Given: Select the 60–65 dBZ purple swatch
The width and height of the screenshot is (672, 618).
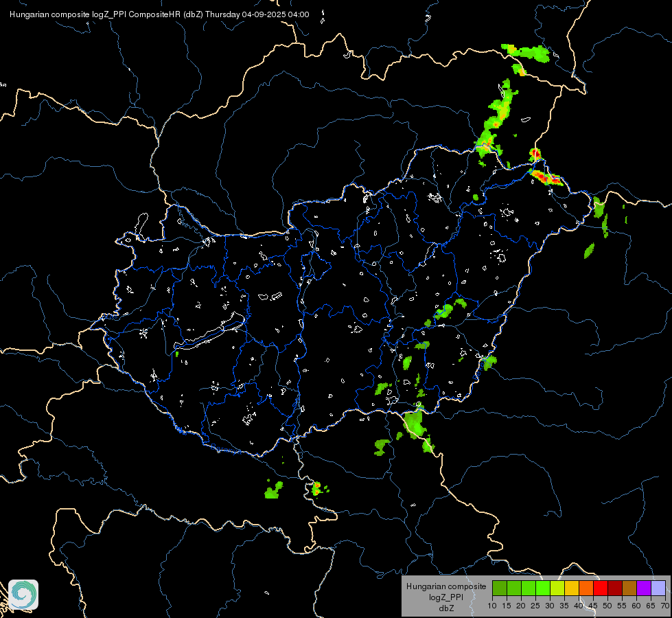Looking at the screenshot, I should 644,588.
